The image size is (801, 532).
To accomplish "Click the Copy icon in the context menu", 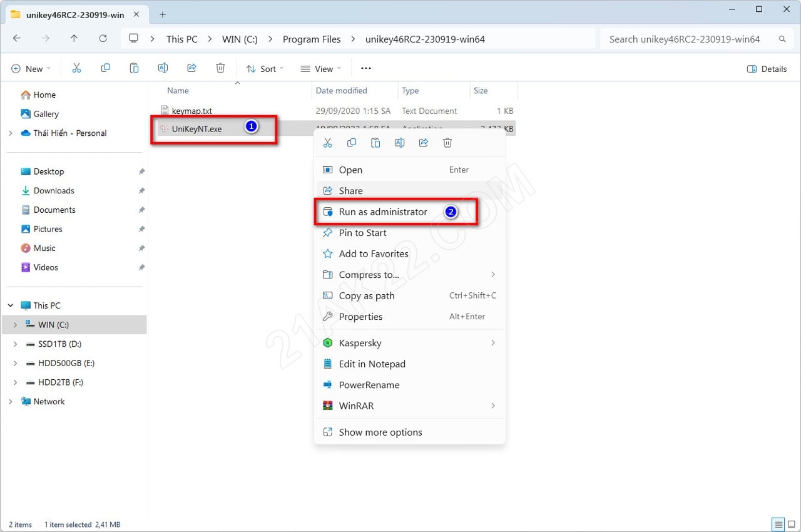I will point(352,143).
